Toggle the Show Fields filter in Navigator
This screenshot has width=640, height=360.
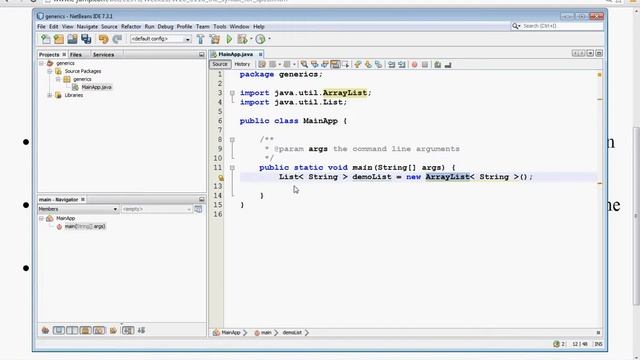pos(59,330)
